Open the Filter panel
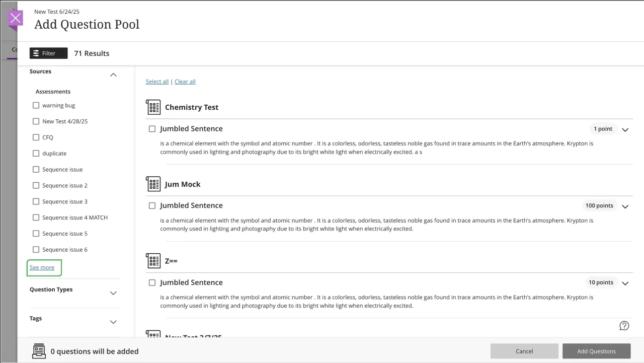The image size is (644, 363). (x=48, y=53)
